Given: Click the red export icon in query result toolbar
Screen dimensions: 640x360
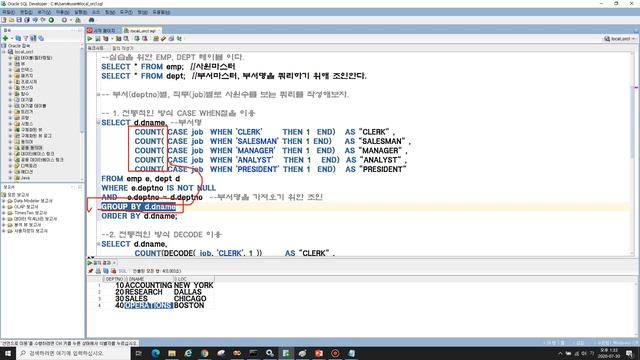Looking at the screenshot, I should pos(113,271).
